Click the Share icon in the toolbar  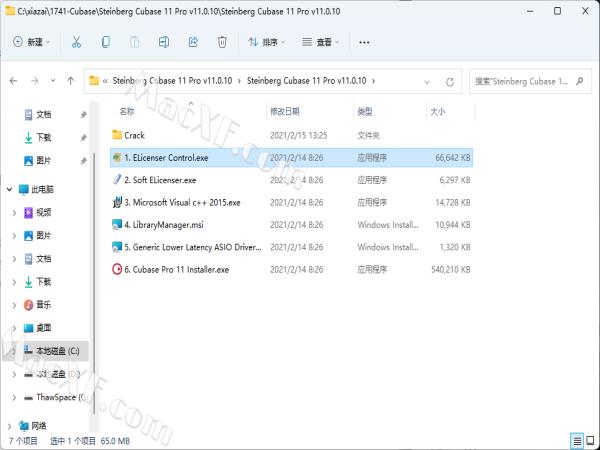193,42
